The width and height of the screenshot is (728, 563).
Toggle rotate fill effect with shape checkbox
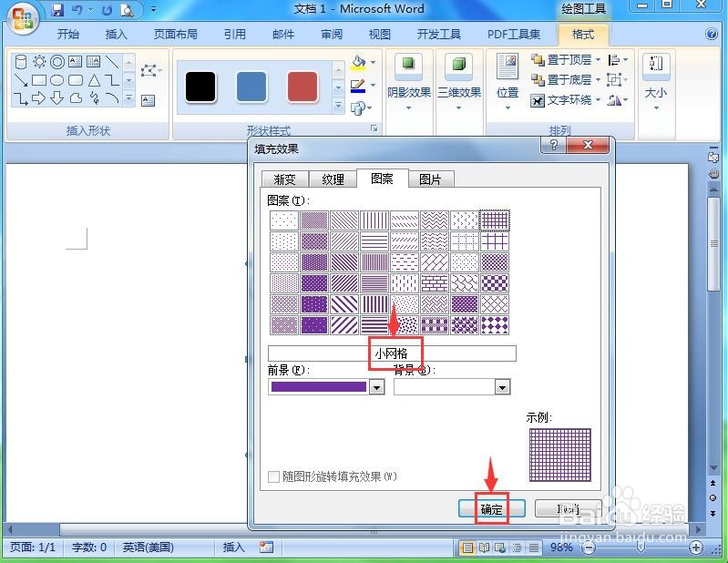coord(274,476)
